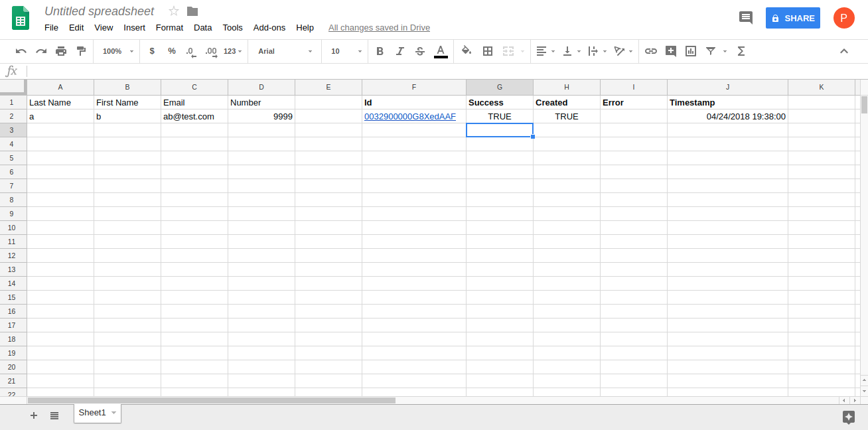Select the paint format roller
This screenshot has width=868, height=430.
[x=81, y=51]
